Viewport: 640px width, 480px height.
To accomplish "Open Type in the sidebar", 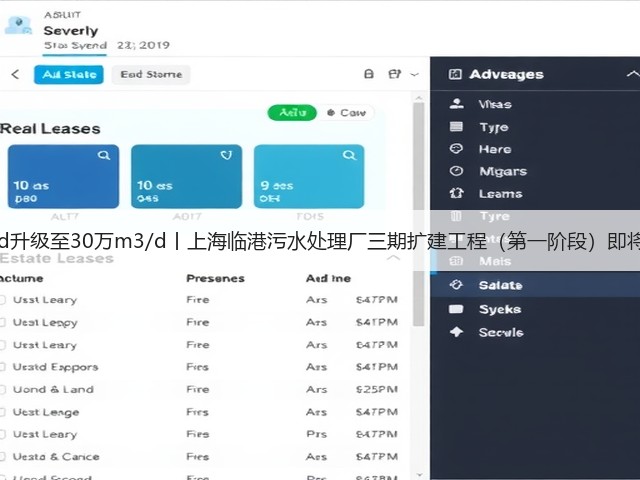I will [x=494, y=127].
